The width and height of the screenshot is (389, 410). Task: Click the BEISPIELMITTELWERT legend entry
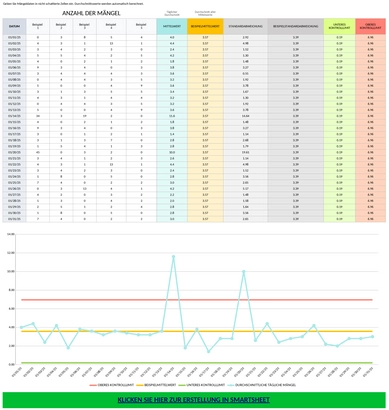[156, 385]
